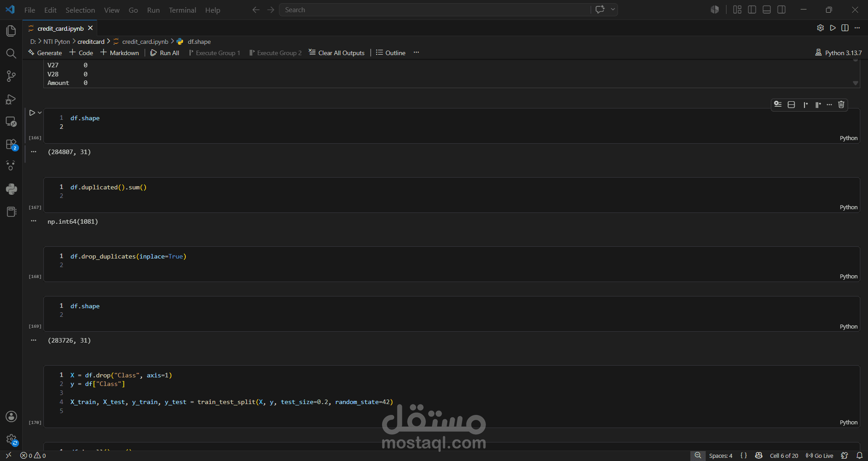Open output options for np.int64(1081) output
868x461 pixels.
click(33, 221)
